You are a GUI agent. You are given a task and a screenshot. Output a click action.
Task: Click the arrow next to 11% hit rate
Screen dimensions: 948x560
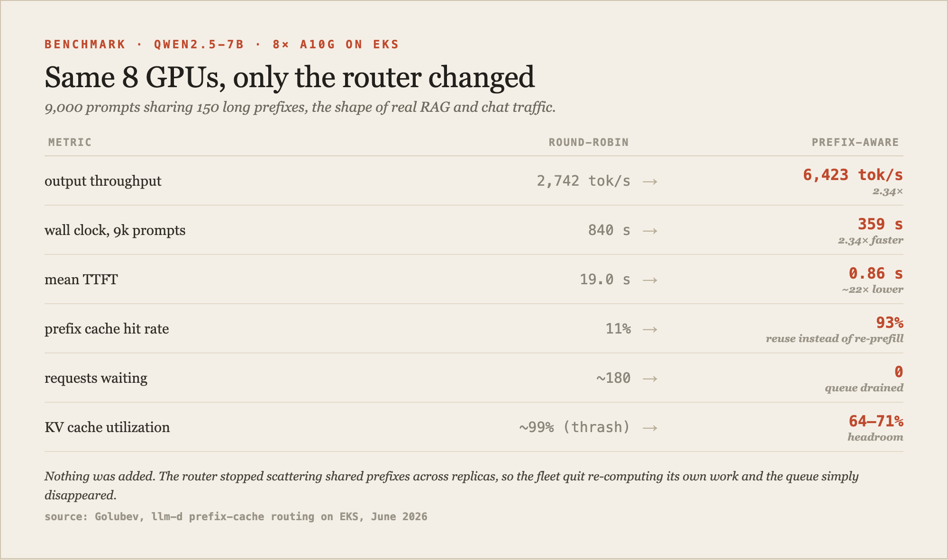point(650,329)
